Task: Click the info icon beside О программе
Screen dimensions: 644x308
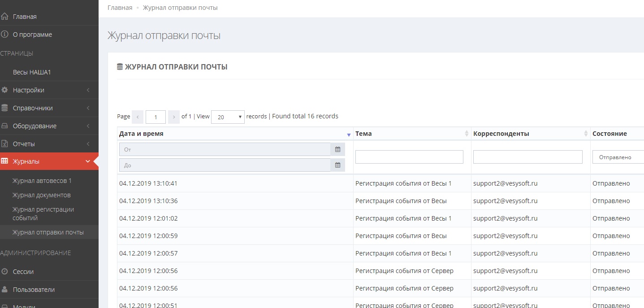Action: [4, 35]
